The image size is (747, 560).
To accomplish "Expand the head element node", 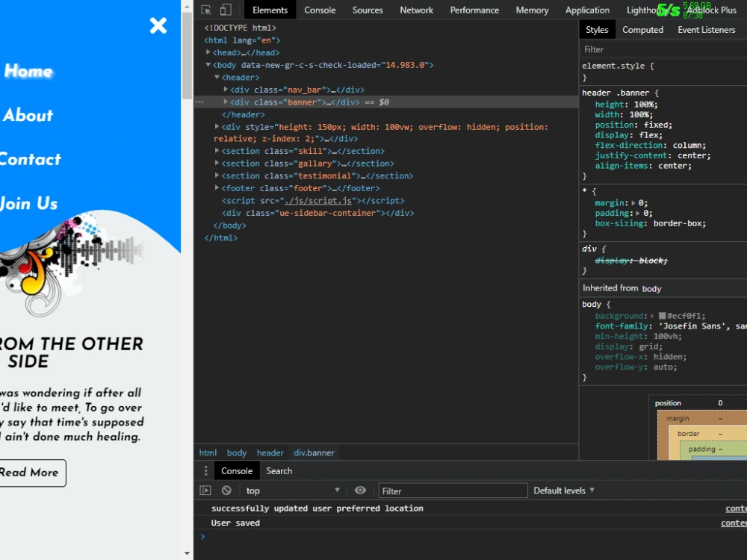I will point(208,52).
